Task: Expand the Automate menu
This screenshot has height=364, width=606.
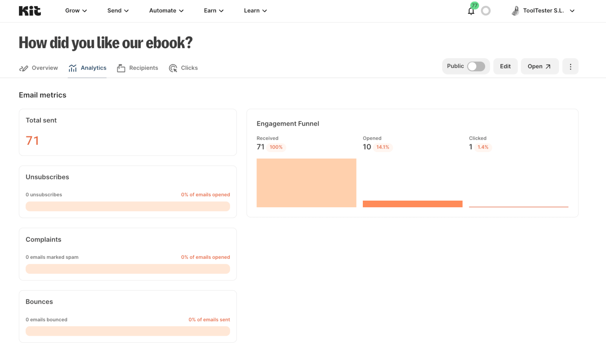Action: [166, 11]
